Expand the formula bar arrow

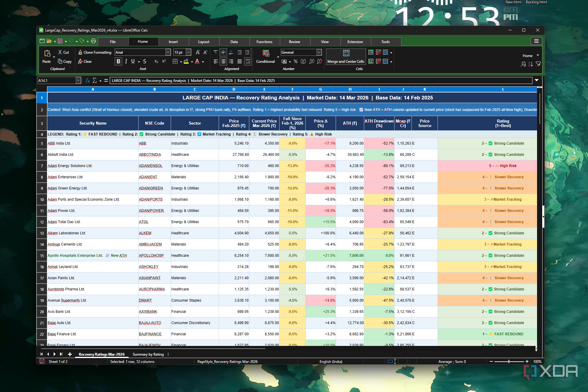point(536,80)
